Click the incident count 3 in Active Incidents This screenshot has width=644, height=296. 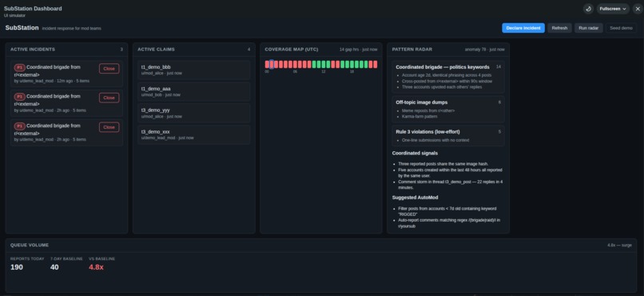point(121,50)
